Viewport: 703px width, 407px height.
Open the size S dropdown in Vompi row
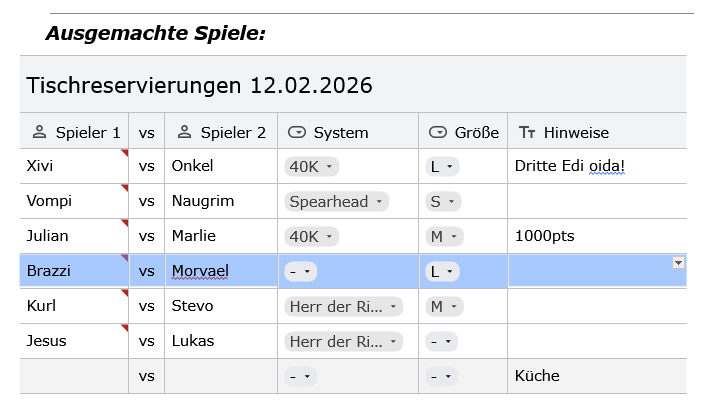[x=441, y=201]
